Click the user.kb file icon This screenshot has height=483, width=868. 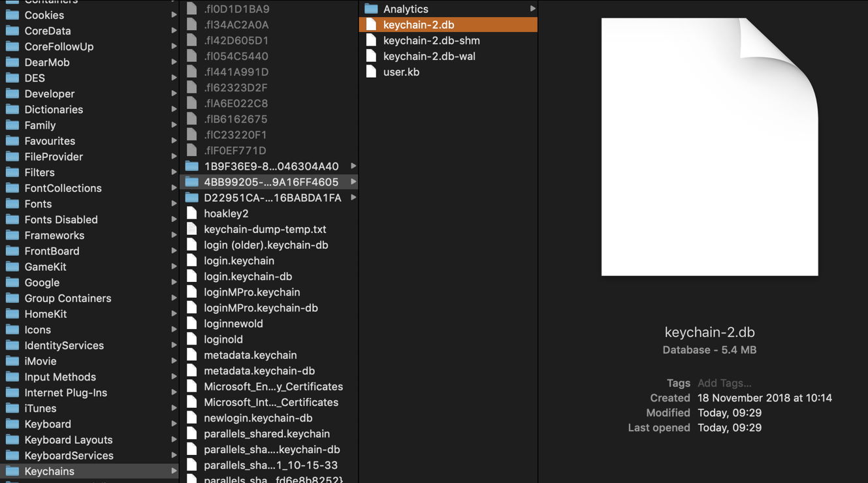(371, 72)
